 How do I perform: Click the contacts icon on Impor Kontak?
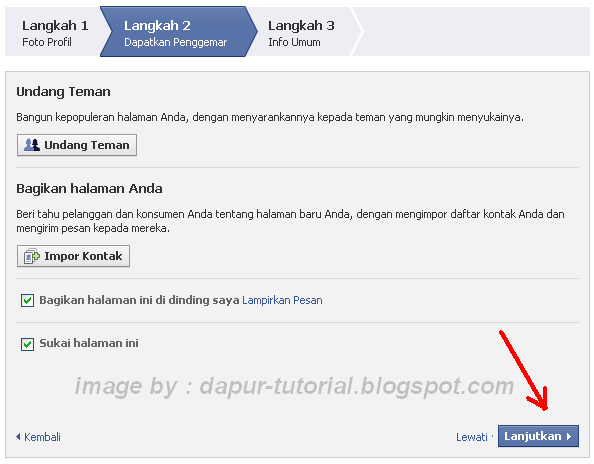pyautogui.click(x=31, y=256)
